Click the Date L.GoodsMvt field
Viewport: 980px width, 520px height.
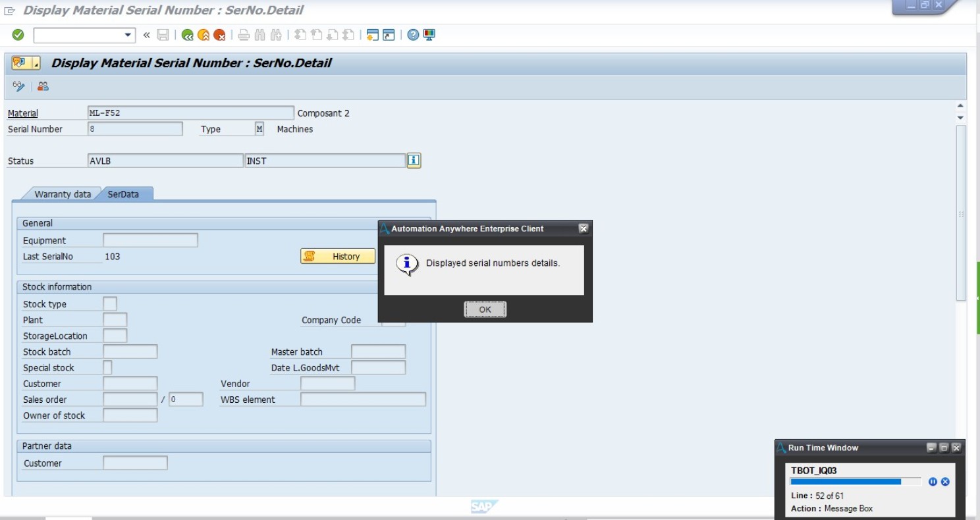(378, 367)
